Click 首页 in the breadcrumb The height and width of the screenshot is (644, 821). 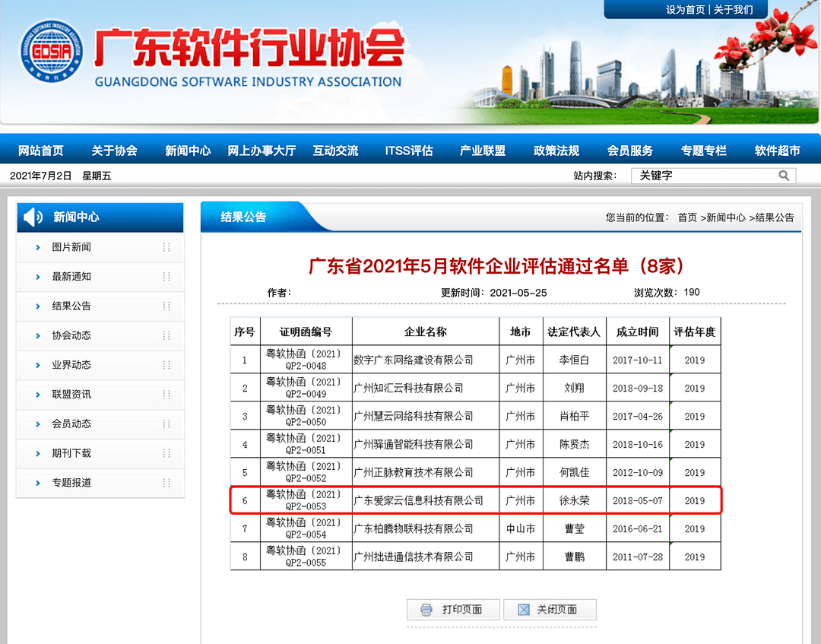pyautogui.click(x=687, y=217)
